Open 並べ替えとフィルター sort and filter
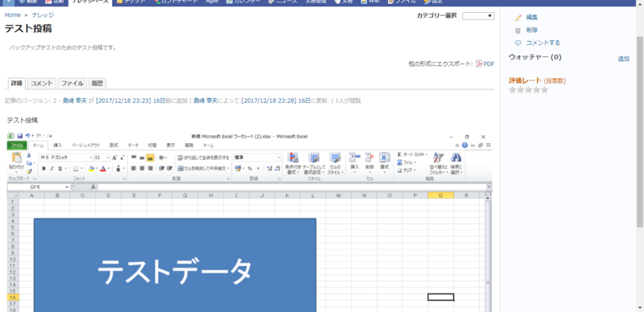644x312 pixels. click(x=439, y=163)
